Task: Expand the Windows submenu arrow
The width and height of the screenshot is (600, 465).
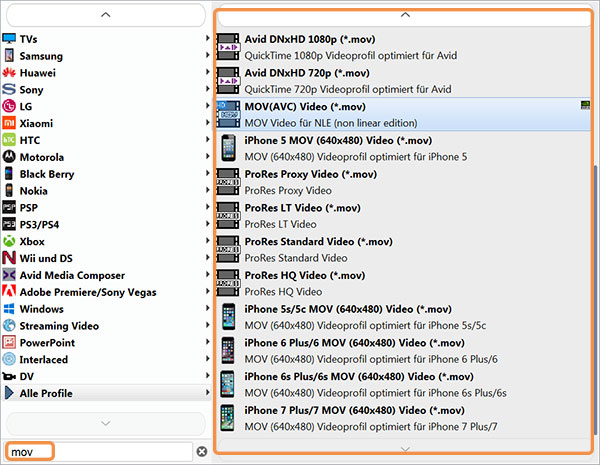Action: pos(207,308)
